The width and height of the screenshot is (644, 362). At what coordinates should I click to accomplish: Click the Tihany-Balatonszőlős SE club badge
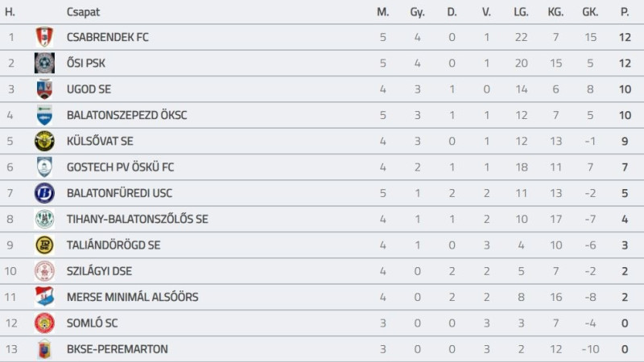coord(43,219)
